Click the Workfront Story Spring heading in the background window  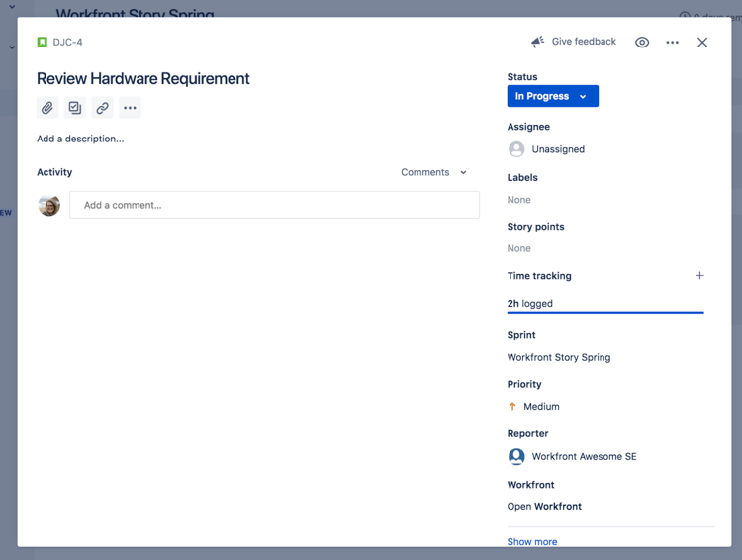click(135, 13)
